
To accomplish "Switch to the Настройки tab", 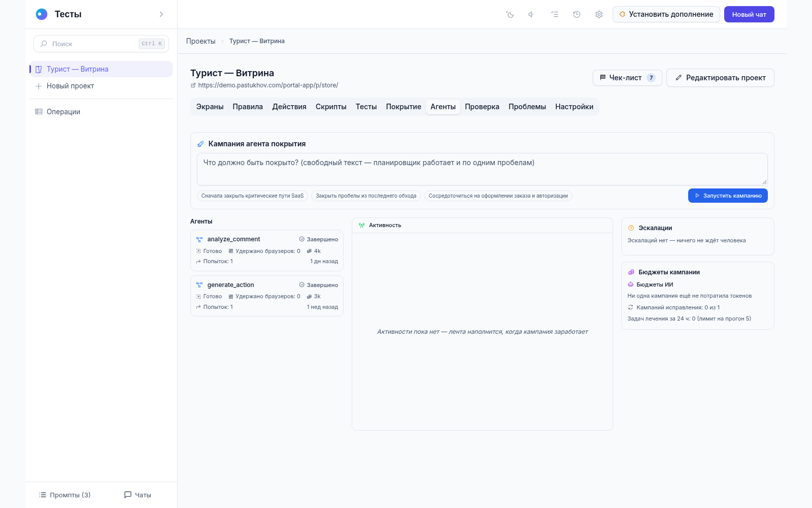I will 574,107.
